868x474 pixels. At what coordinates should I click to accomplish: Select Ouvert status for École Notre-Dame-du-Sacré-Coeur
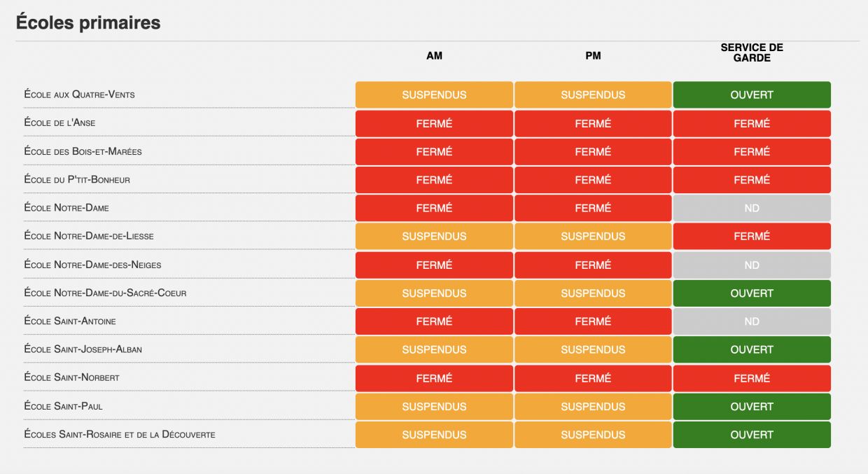(x=752, y=293)
